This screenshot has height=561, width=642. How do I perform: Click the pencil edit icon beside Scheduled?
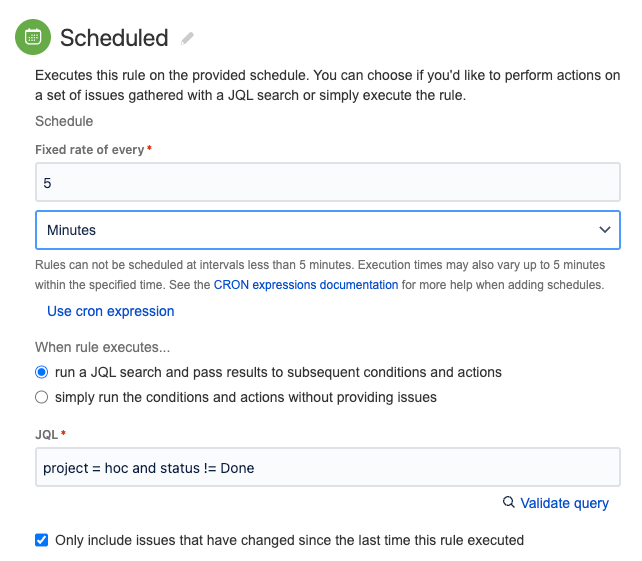click(x=187, y=38)
